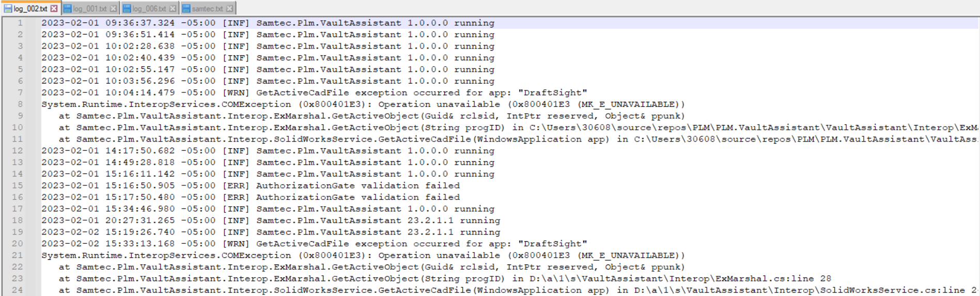The height and width of the screenshot is (296, 980).
Task: Switch to the log_006.txt tab
Action: [149, 9]
